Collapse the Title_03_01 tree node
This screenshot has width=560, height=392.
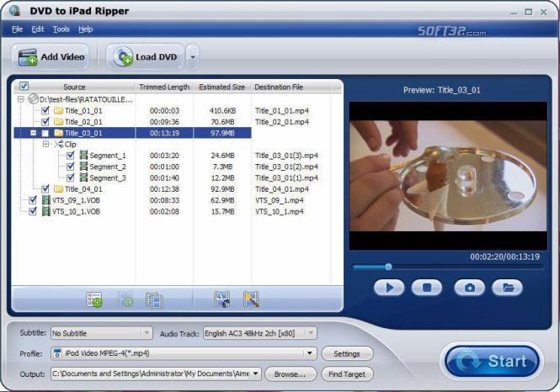(33, 133)
